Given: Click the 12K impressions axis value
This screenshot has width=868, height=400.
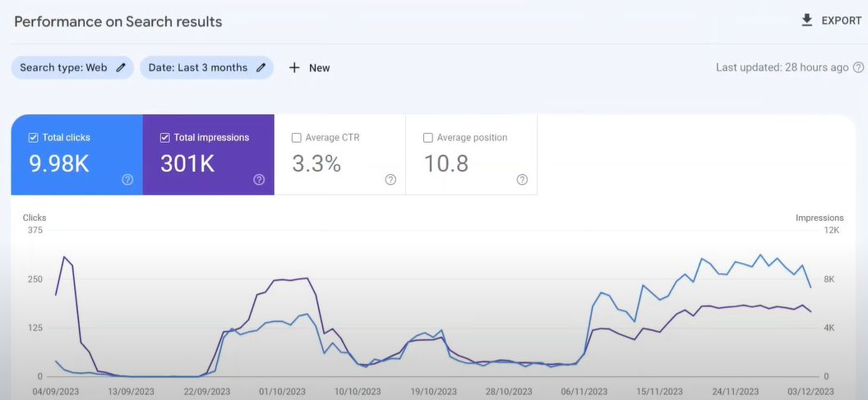Looking at the screenshot, I should click(x=832, y=230).
